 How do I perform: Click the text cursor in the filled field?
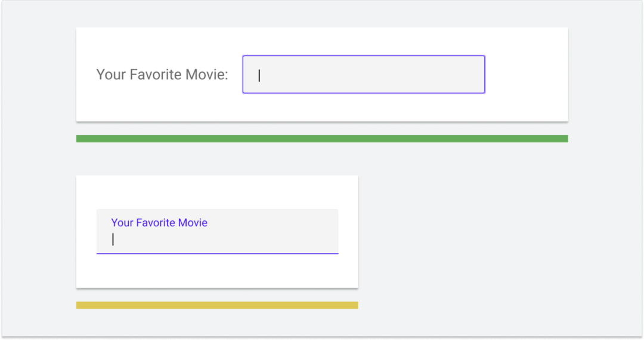113,239
